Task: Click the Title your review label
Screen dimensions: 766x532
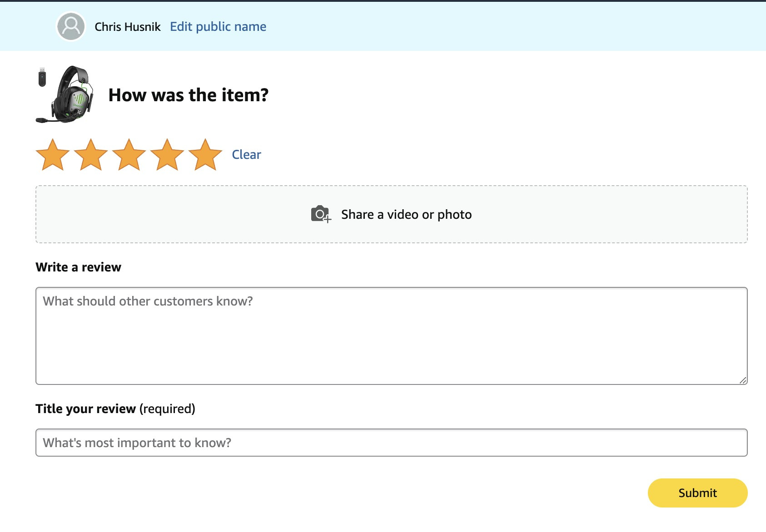Action: (86, 409)
